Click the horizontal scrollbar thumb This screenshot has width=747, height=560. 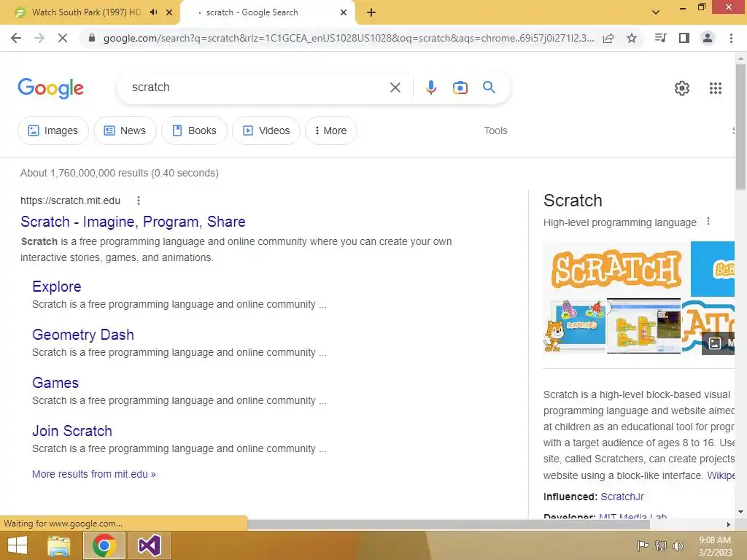448,524
